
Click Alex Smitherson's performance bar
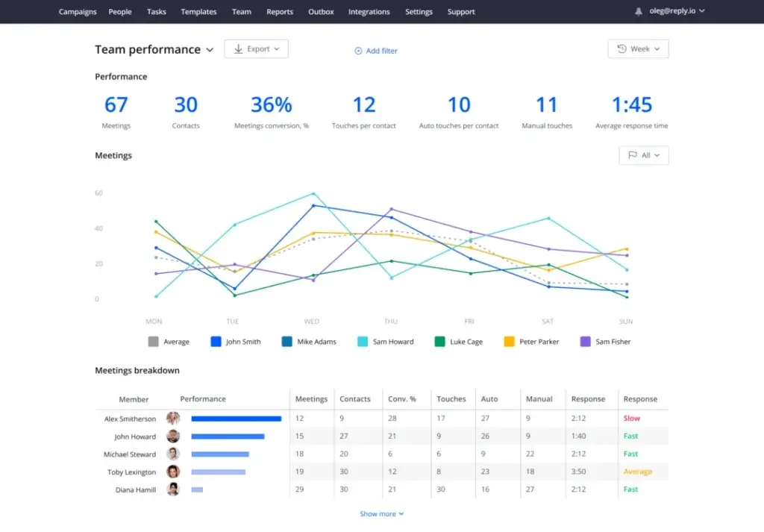[236, 419]
